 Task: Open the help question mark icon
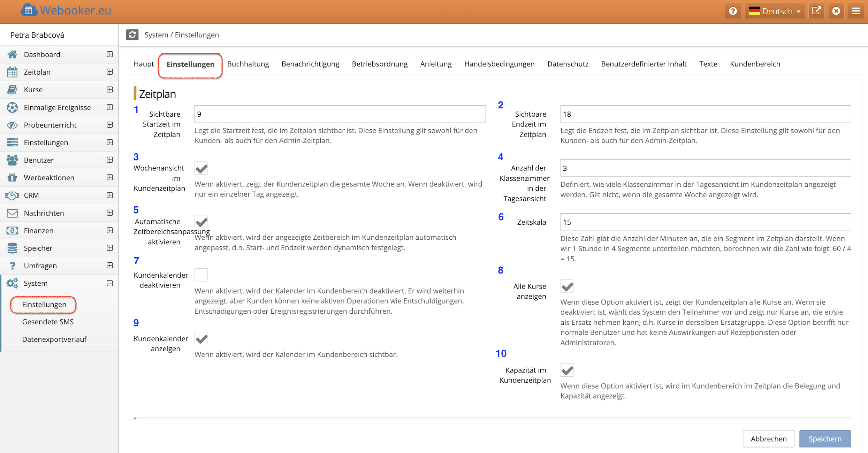pos(733,11)
